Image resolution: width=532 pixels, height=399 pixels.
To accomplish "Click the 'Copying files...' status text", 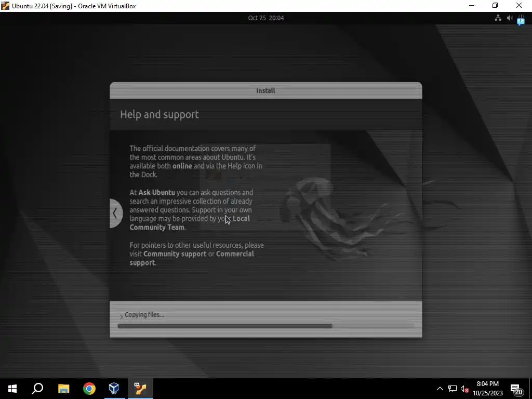I will [x=144, y=314].
